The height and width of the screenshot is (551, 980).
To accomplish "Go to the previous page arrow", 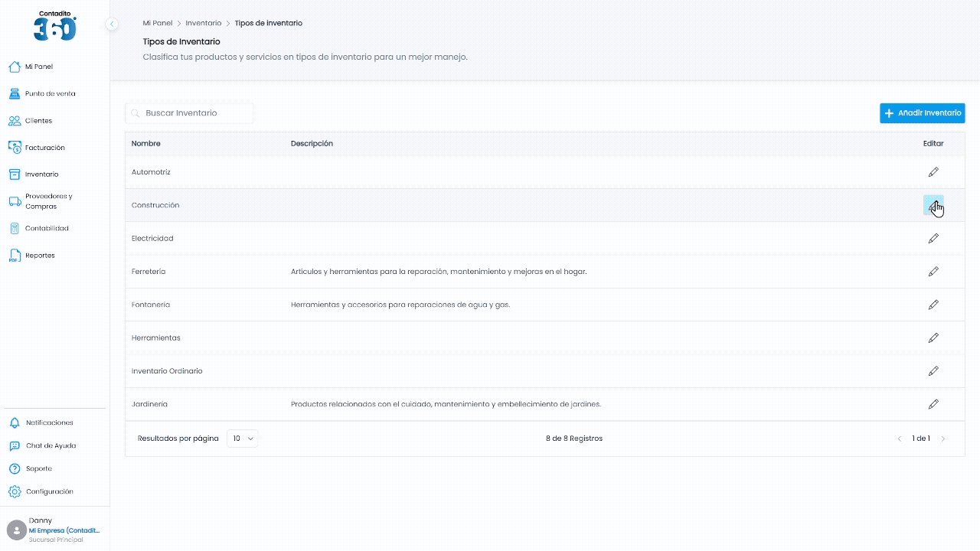I will pyautogui.click(x=900, y=439).
